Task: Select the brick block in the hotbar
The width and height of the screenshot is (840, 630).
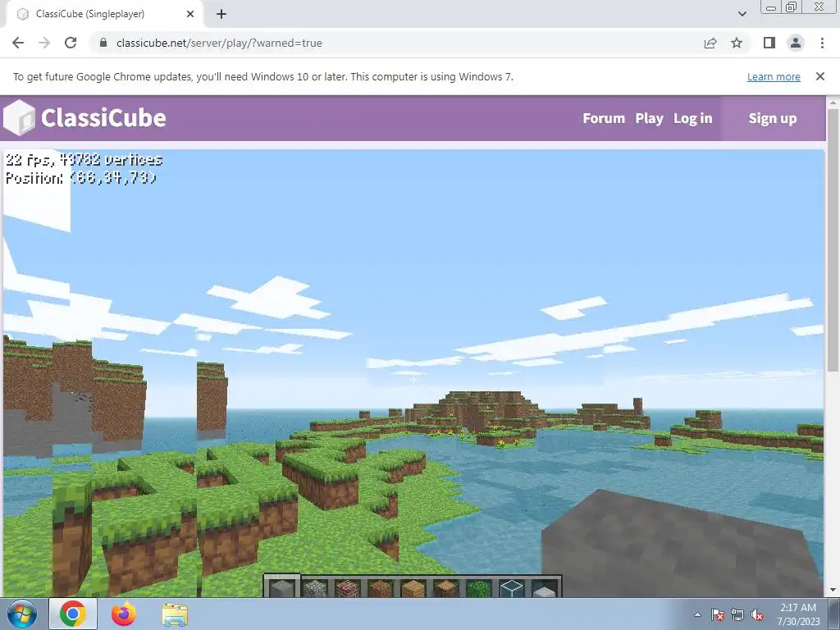Action: coord(348,587)
